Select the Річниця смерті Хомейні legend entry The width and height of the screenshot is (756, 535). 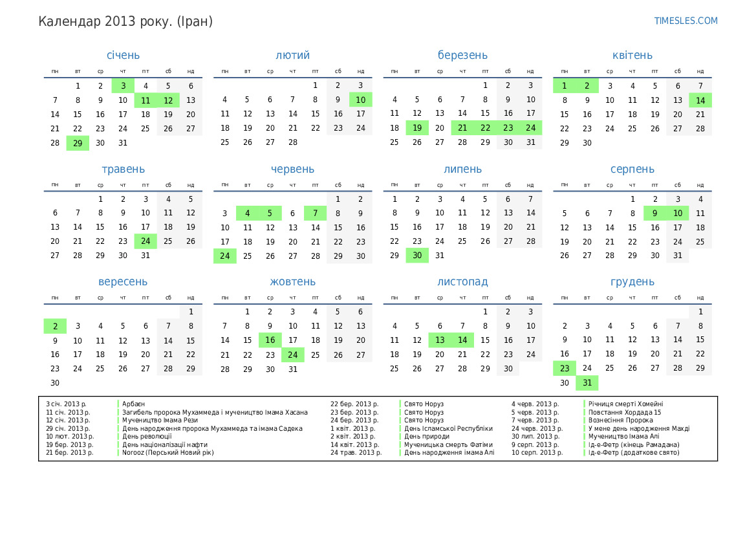[625, 404]
